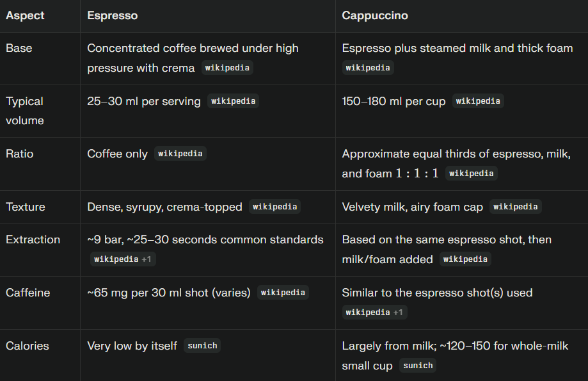
Task: Click wikipedia source beside 'airy foam cap'
Action: click(x=516, y=207)
